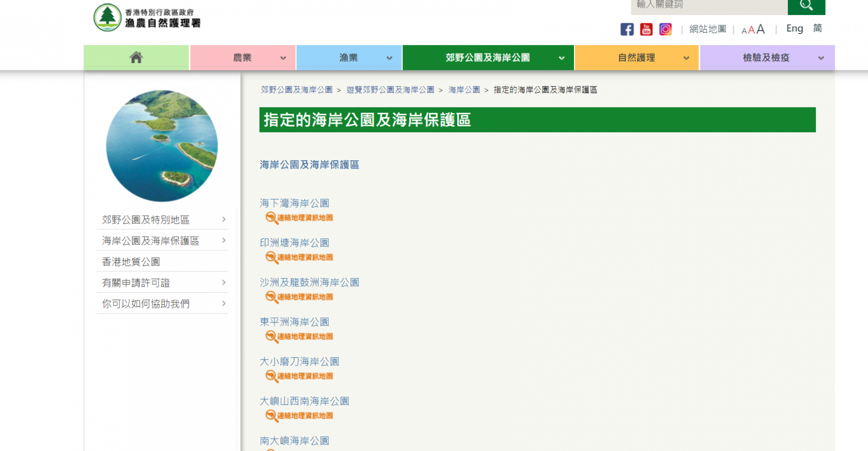This screenshot has width=868, height=451.
Task: Open the 漁業 navigation tab
Action: click(349, 57)
